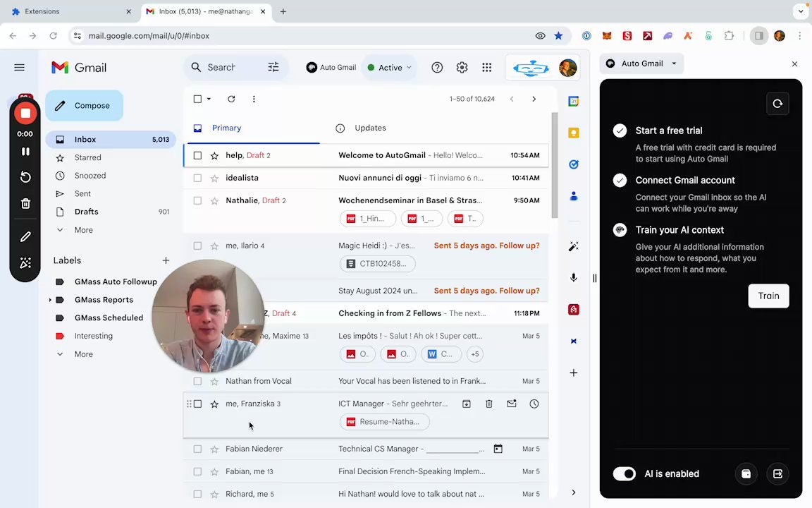
Task: Select the checkbox on the Welcome to AutoGmail email
Action: coord(197,155)
